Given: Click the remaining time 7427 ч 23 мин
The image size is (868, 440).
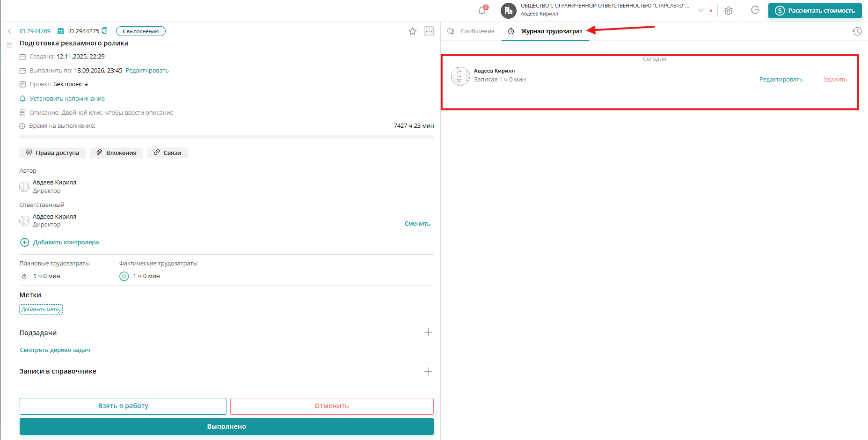Looking at the screenshot, I should (414, 126).
